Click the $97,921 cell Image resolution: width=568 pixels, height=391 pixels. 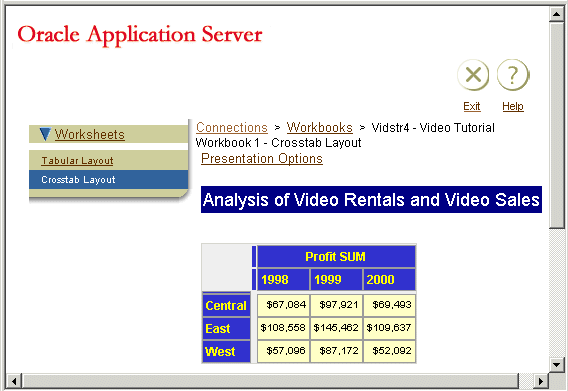(336, 305)
